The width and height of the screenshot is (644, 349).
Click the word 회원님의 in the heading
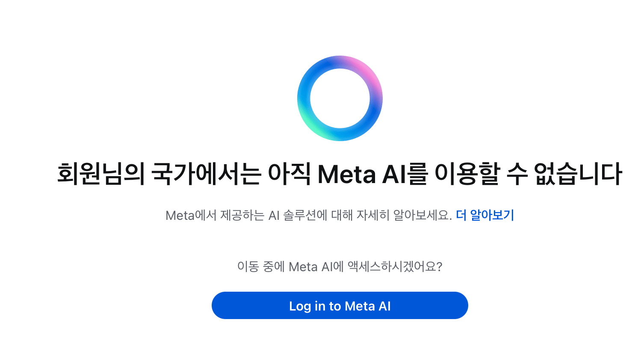coord(101,174)
